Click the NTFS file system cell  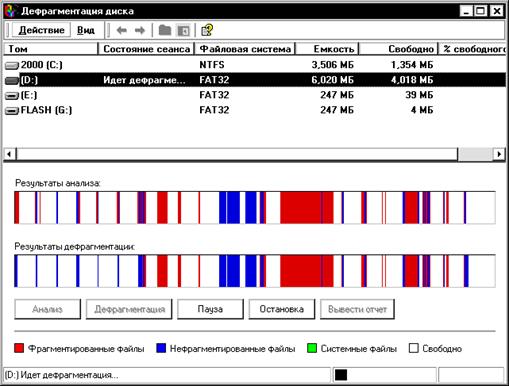tap(212, 65)
